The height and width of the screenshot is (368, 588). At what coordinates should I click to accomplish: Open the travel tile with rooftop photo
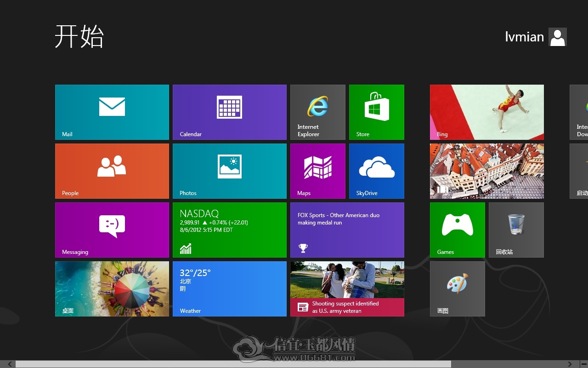[x=487, y=171]
